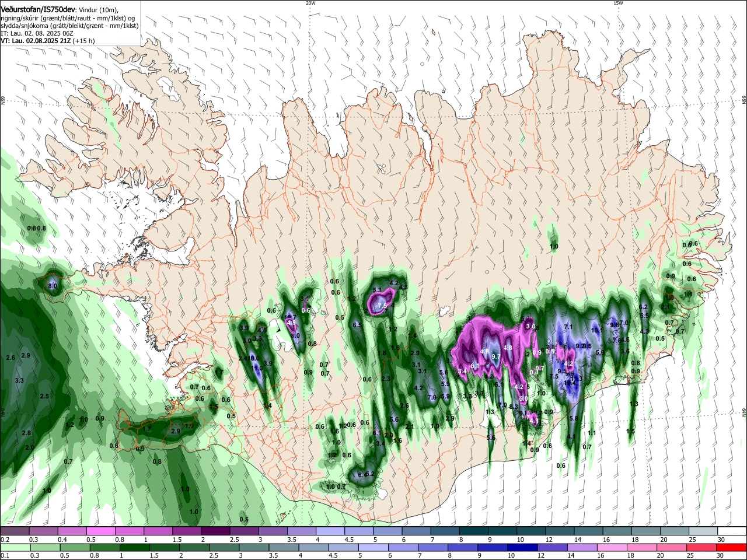Viewport: 747px width, 560px height.
Task: Click the light pink 16–18 swatch on lower row
Action: [x=611, y=547]
